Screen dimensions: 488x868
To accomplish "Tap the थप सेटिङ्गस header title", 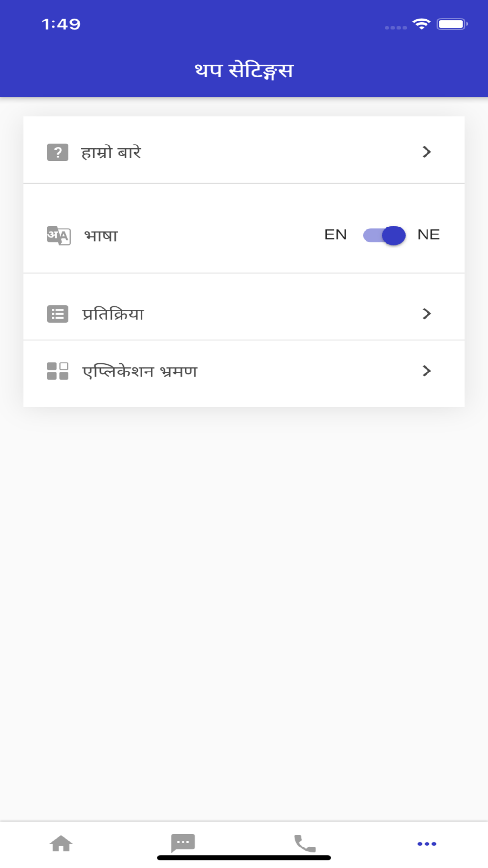I will point(244,71).
